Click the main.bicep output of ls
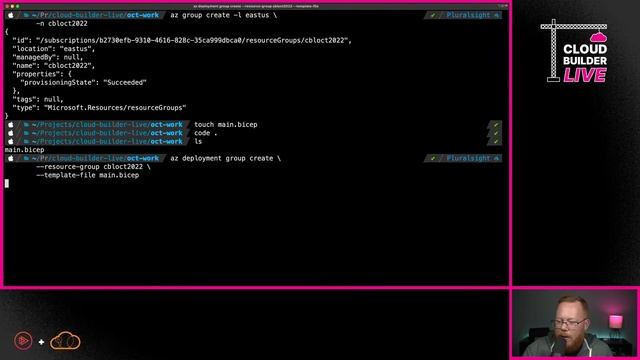This screenshot has width=640, height=360. pyautogui.click(x=24, y=150)
